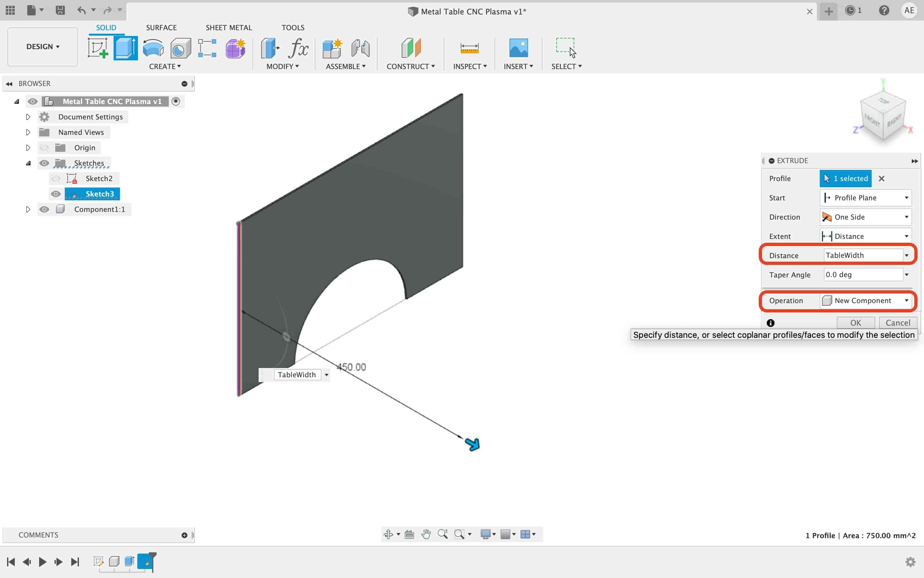This screenshot has height=578, width=924.
Task: Toggle visibility of Component1:1
Action: coord(44,209)
